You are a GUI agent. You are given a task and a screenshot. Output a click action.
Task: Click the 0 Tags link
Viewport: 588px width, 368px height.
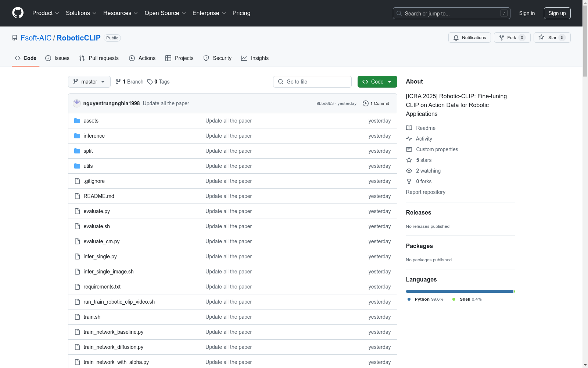pos(158,82)
